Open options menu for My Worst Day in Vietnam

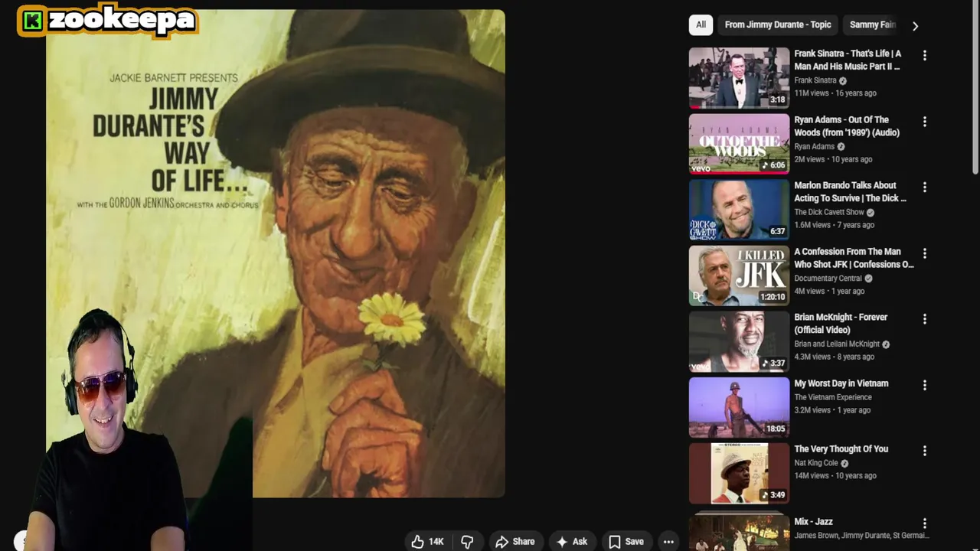pos(924,385)
